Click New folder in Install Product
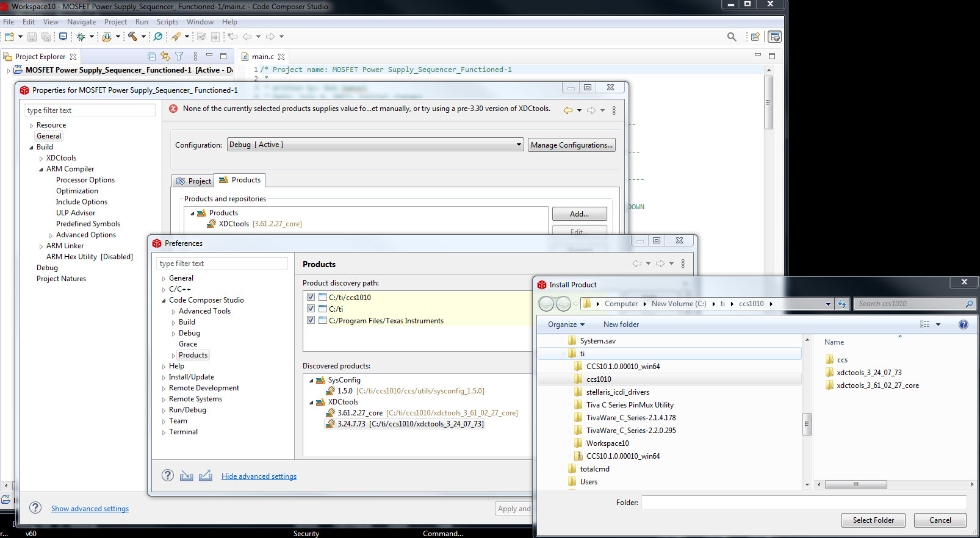 click(x=621, y=325)
